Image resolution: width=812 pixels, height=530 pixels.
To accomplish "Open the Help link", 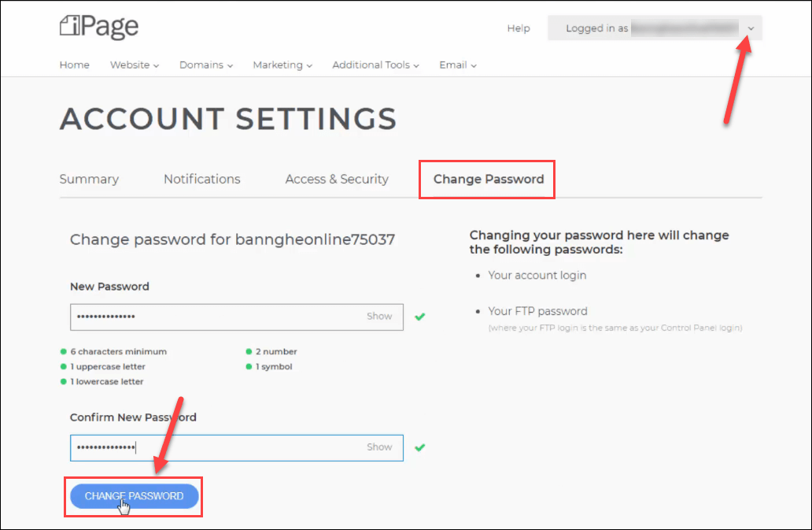I will (x=519, y=28).
